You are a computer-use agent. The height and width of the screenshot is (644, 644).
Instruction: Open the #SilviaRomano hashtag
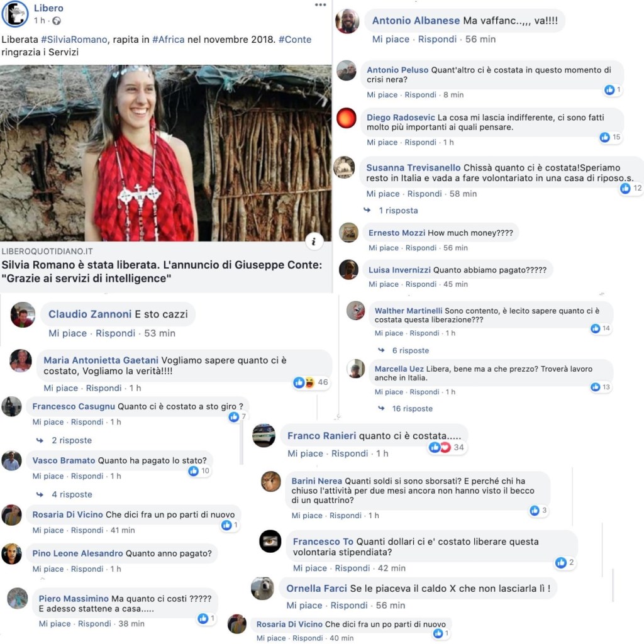click(x=74, y=40)
